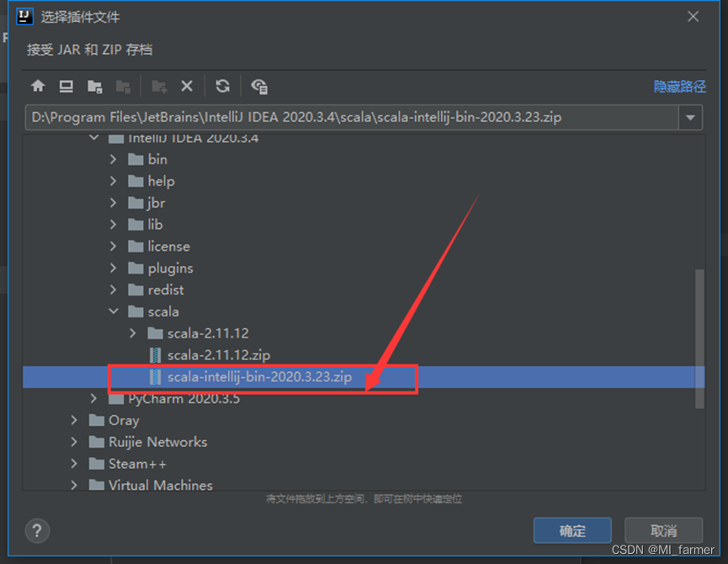
Task: Click the Home directory icon
Action: pyautogui.click(x=38, y=86)
